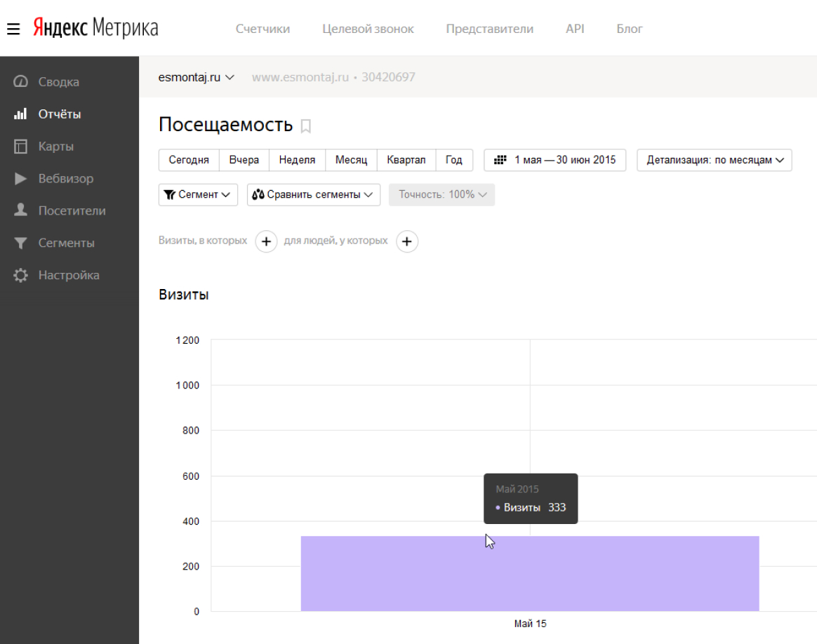Open Настройка in the sidebar

coord(69,275)
